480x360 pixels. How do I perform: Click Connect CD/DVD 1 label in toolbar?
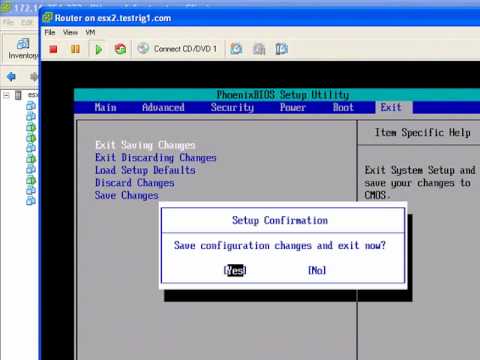(185, 49)
